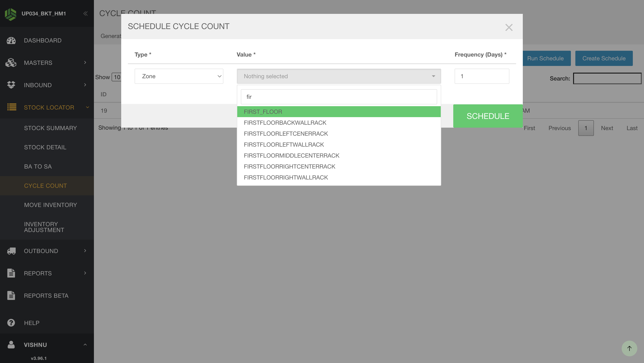Open the Nothing selected value dropdown
The height and width of the screenshot is (363, 644).
pyautogui.click(x=339, y=76)
